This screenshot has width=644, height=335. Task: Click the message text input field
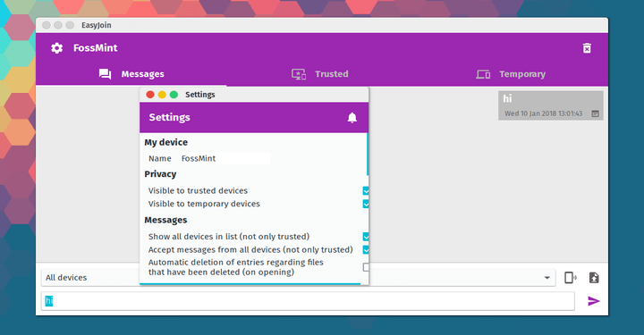(308, 301)
